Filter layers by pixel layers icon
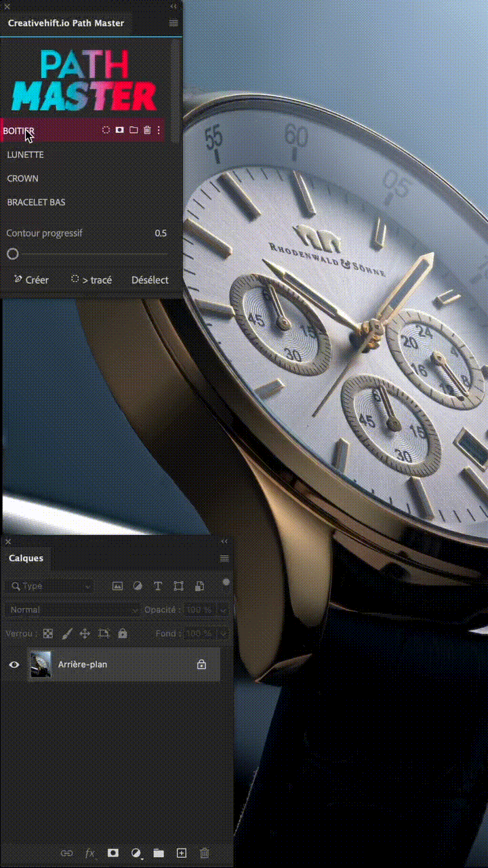Viewport: 488px width, 868px height. tap(117, 586)
